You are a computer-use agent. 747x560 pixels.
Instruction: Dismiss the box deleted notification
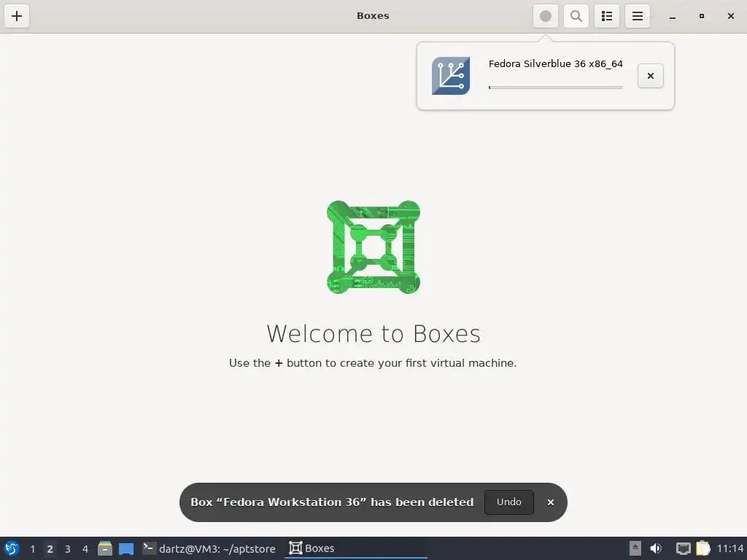click(x=550, y=502)
